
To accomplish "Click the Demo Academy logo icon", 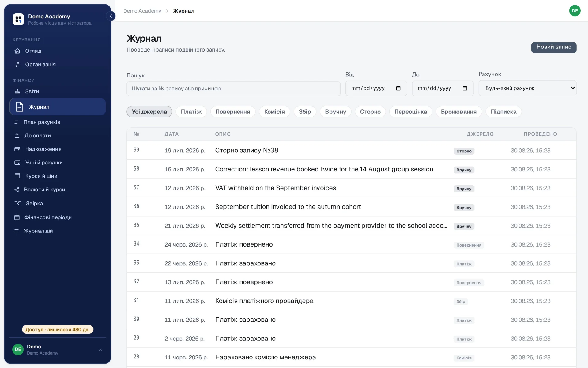I will tap(18, 19).
